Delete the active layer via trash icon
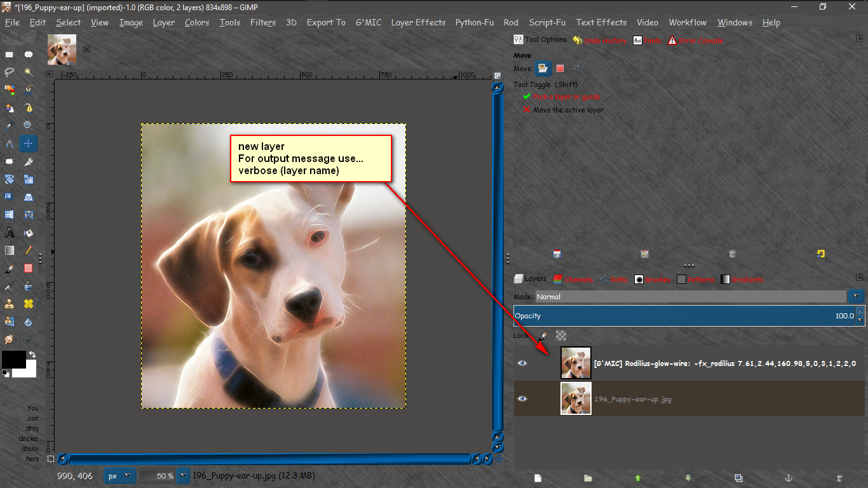The image size is (868, 488). pyautogui.click(x=839, y=478)
